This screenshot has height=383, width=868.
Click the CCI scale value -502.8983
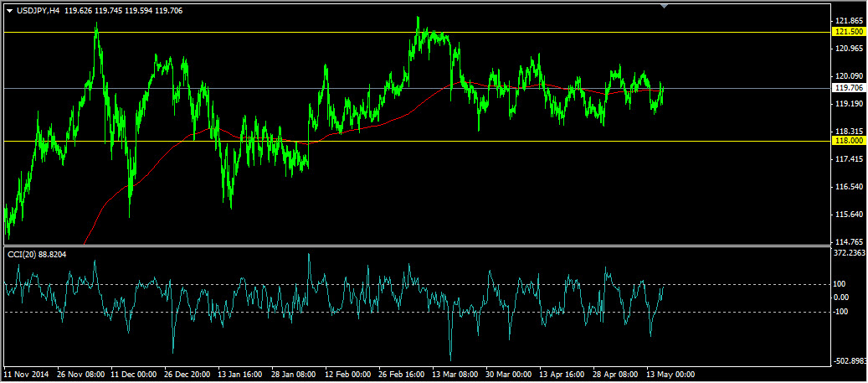(849, 362)
